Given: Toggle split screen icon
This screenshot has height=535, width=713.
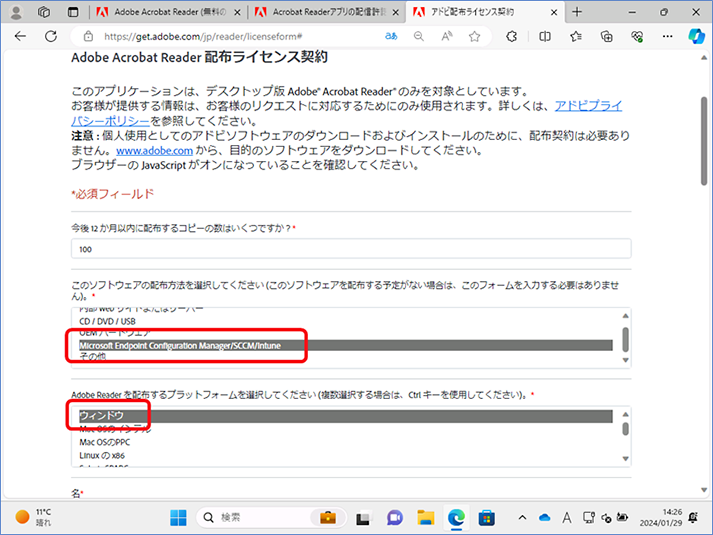Looking at the screenshot, I should coord(545,36).
